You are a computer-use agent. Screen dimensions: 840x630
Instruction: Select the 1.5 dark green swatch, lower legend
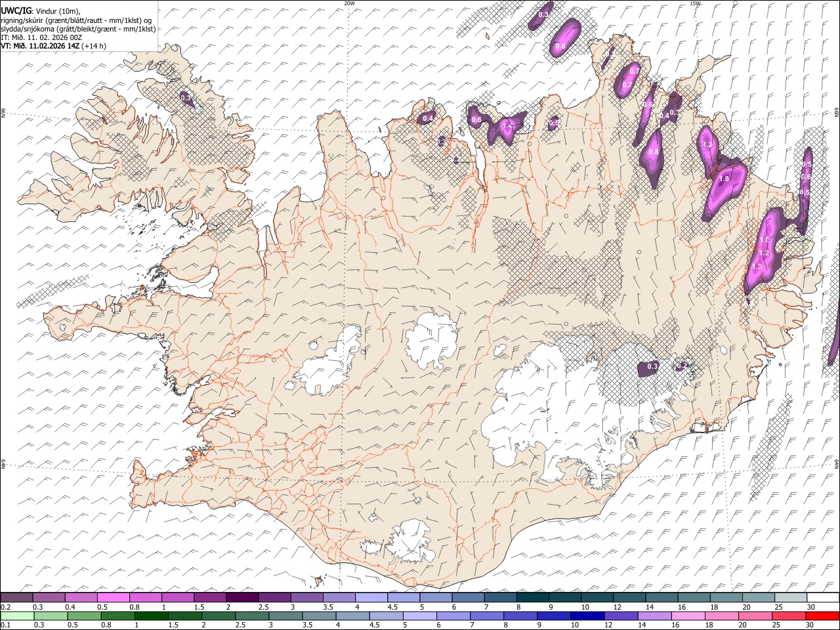point(184,616)
